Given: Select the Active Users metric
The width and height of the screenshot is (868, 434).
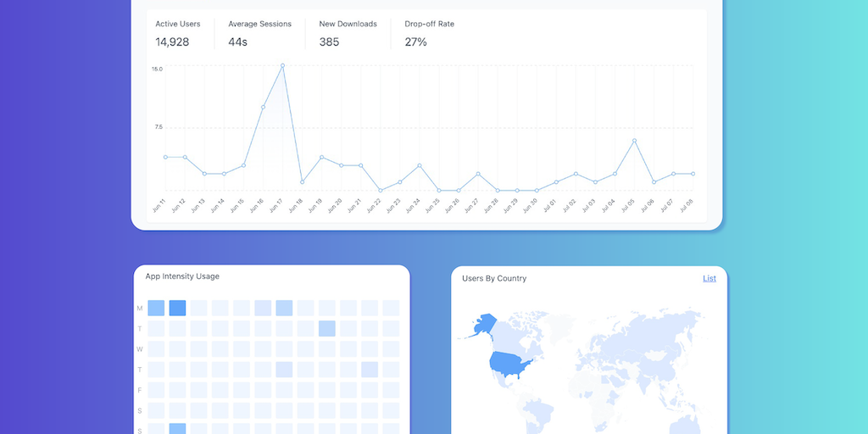Looking at the screenshot, I should click(178, 33).
